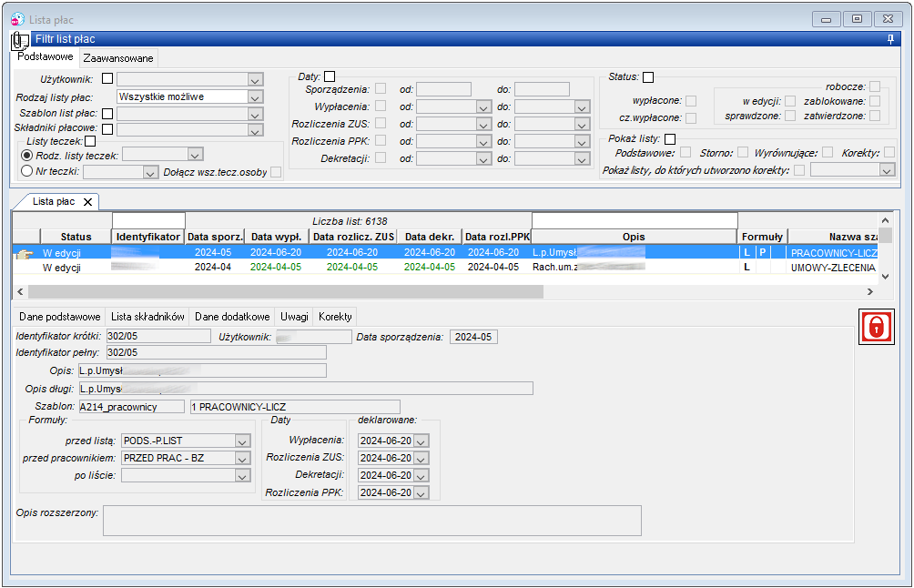Sort by the Identyfikator column header
Screen dimensions: 914x588
point(148,237)
